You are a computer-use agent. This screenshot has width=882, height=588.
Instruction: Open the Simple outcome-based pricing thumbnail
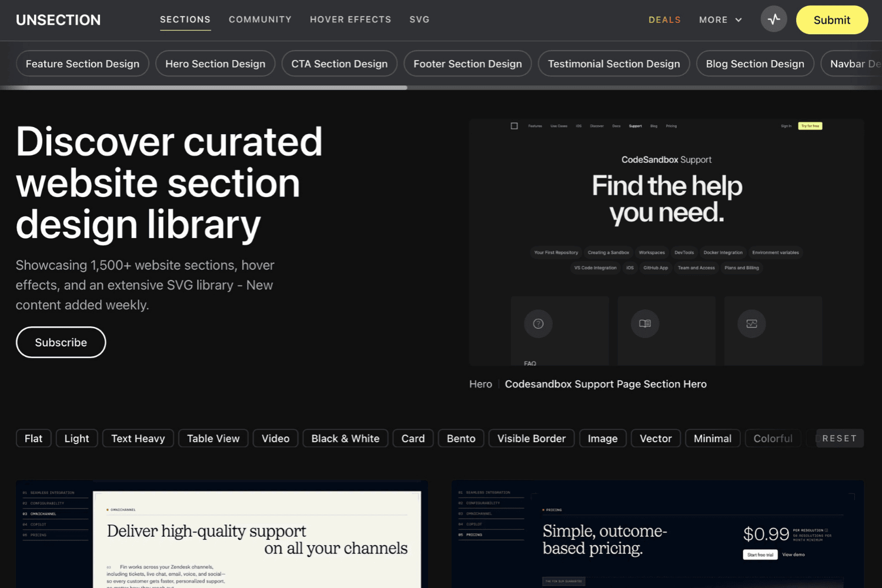[657, 534]
